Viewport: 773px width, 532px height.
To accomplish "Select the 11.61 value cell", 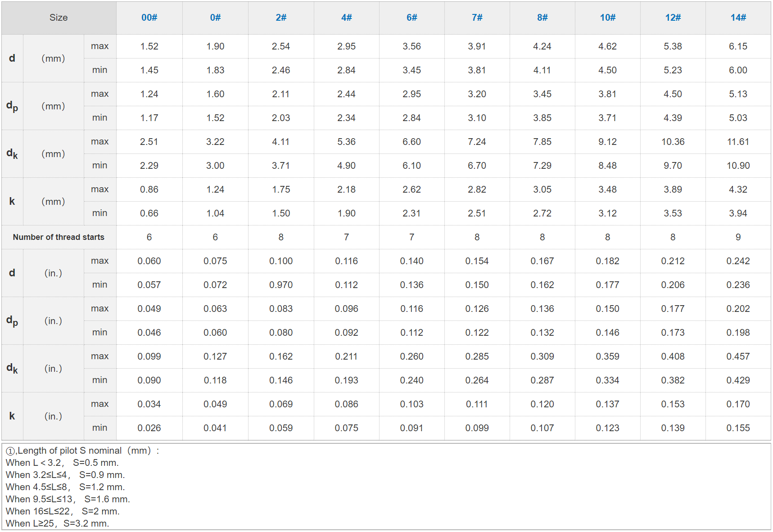I will 738,142.
